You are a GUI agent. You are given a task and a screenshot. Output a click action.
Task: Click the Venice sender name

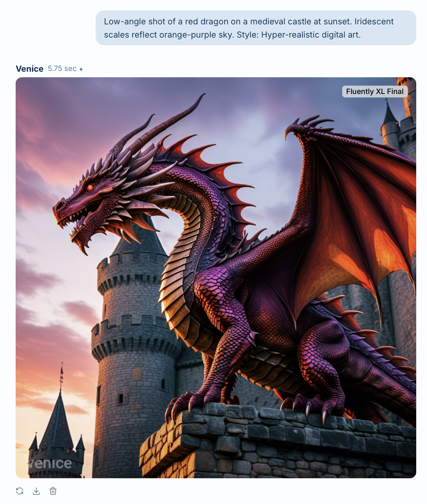[x=30, y=69]
